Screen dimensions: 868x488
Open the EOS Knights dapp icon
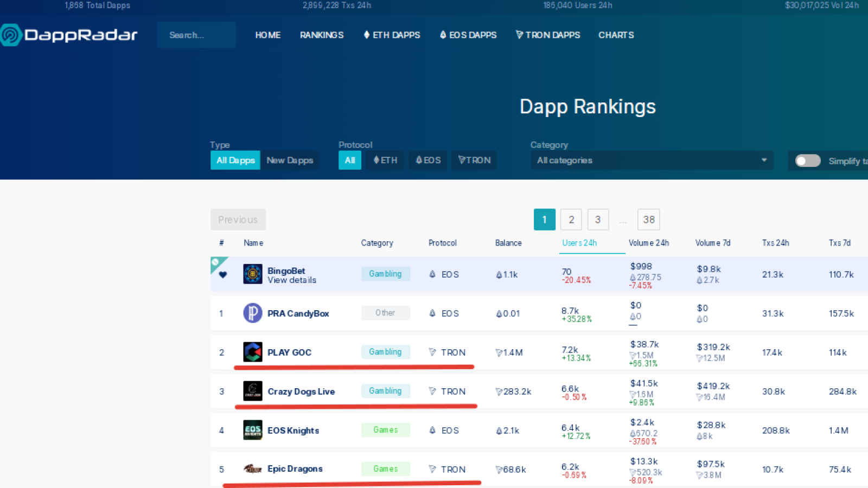253,430
